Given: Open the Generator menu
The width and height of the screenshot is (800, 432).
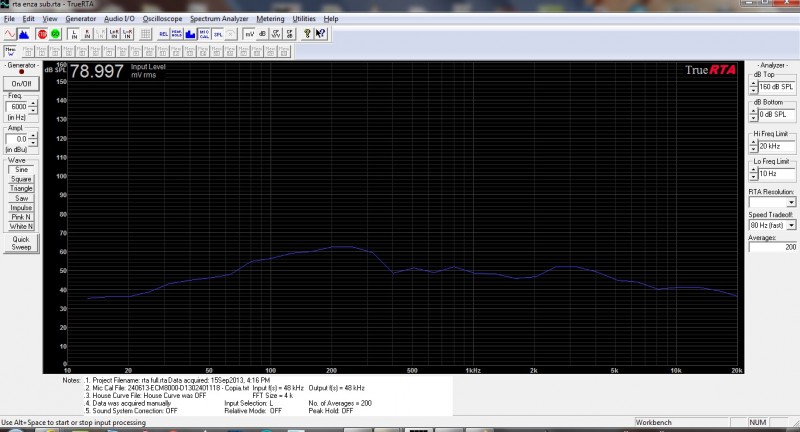Looking at the screenshot, I should [81, 19].
